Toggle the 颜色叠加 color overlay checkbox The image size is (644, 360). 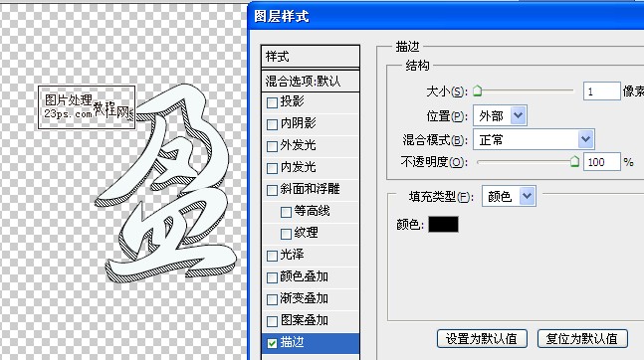(272, 277)
